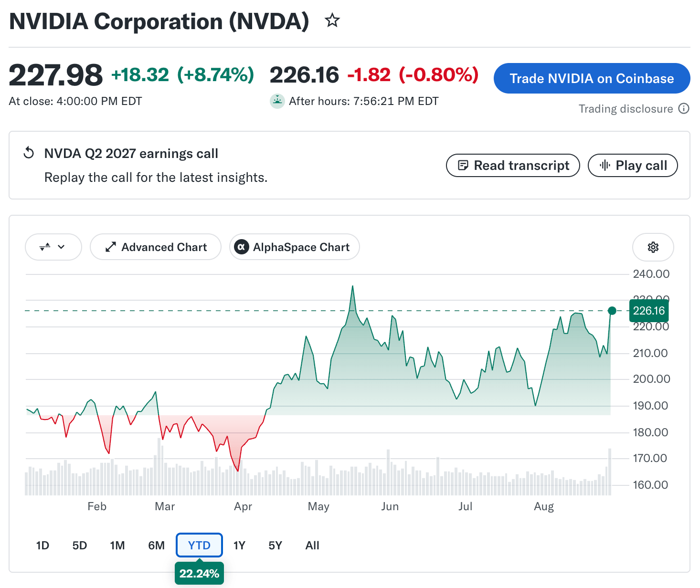Screen dimensions: 700x588
Task: Play the Q2 2027 earnings call
Action: [x=633, y=166]
